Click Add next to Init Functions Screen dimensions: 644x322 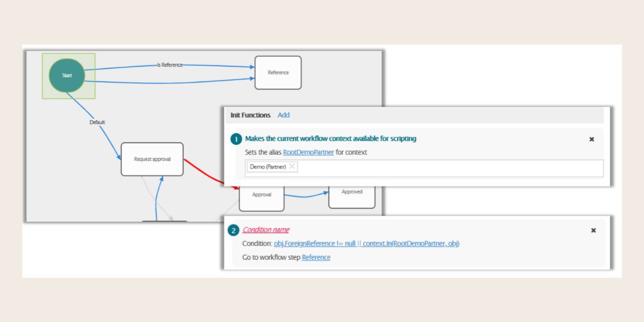coord(284,115)
